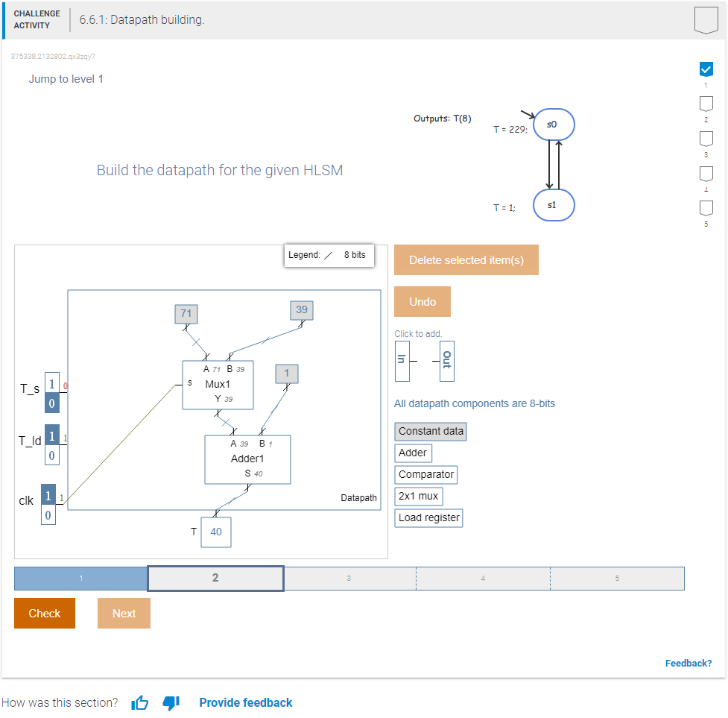
Task: Add a Load register component
Action: (x=428, y=517)
